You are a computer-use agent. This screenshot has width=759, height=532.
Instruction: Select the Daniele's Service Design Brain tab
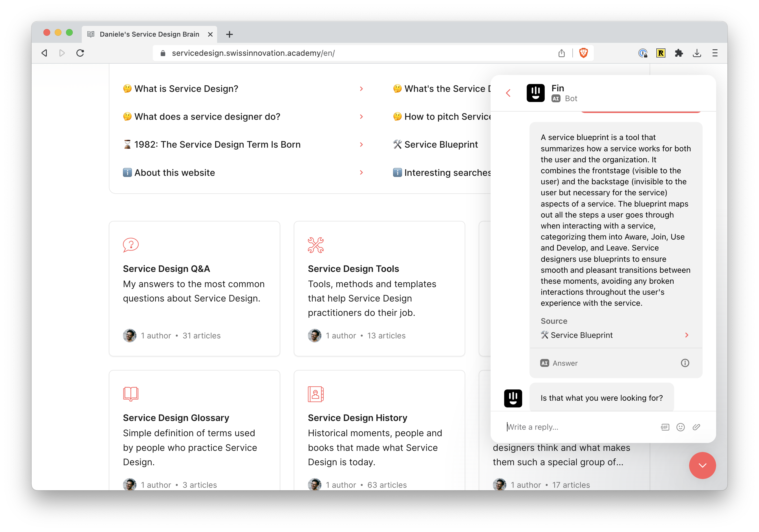(149, 34)
